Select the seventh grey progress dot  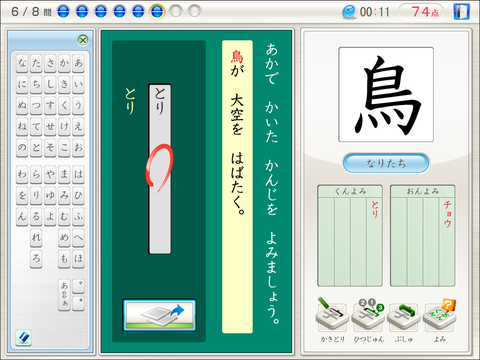176,12
